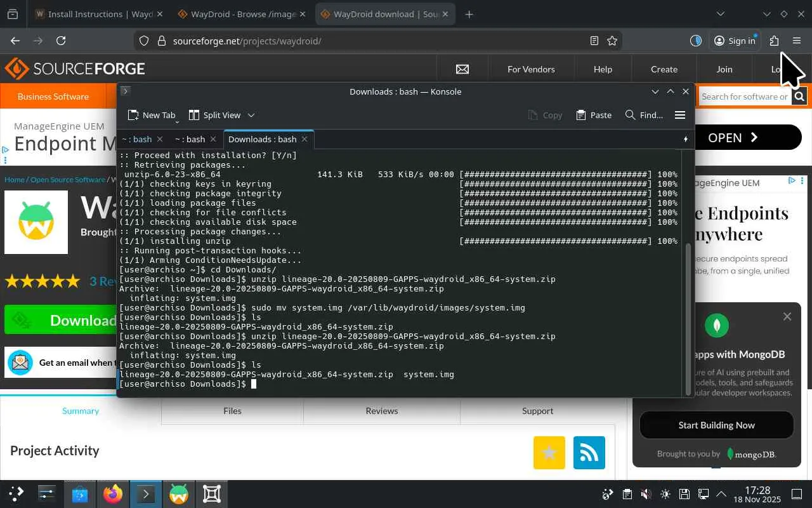
Task: Click the sourceforge.net URL address bar
Action: pos(377,41)
